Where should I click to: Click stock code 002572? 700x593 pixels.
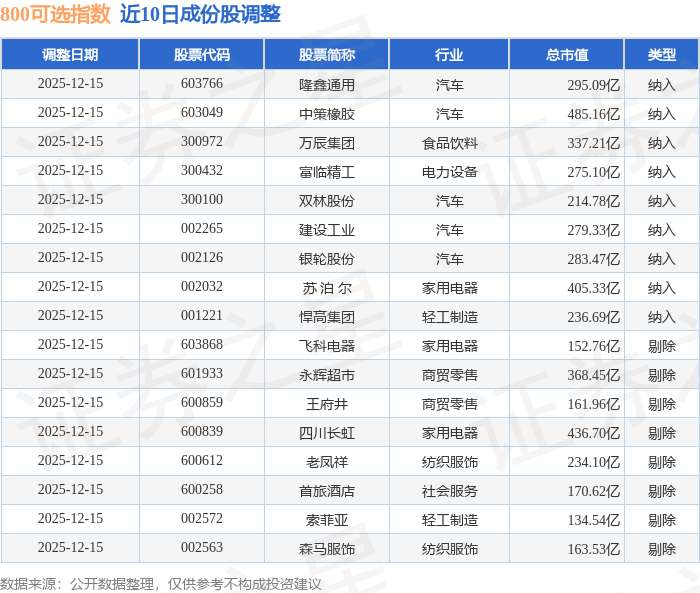pos(202,518)
